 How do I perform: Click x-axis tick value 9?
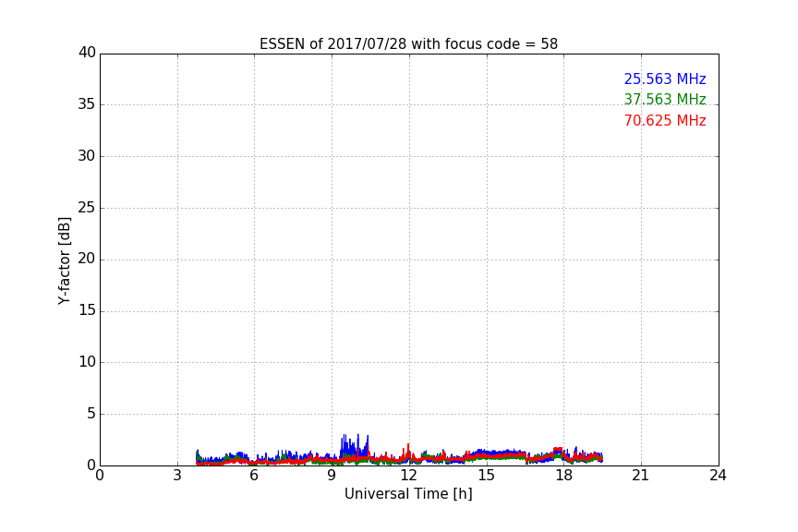point(332,476)
